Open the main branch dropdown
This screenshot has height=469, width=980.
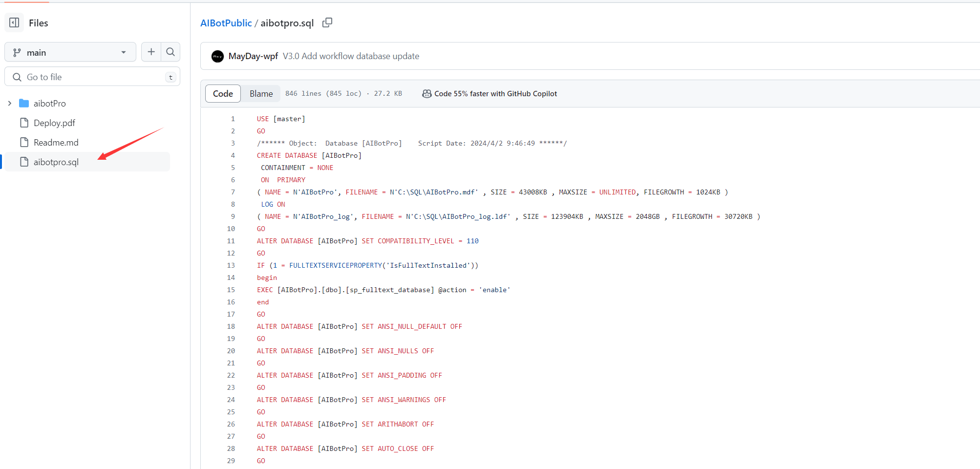click(70, 52)
